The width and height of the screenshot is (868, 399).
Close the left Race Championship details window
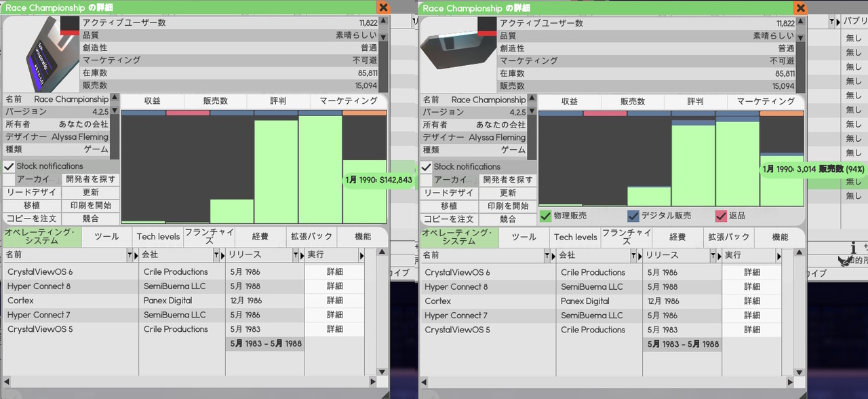pyautogui.click(x=383, y=7)
